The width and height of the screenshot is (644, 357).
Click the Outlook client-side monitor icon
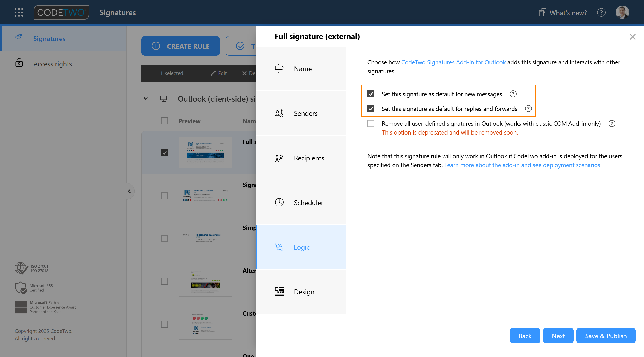(164, 98)
